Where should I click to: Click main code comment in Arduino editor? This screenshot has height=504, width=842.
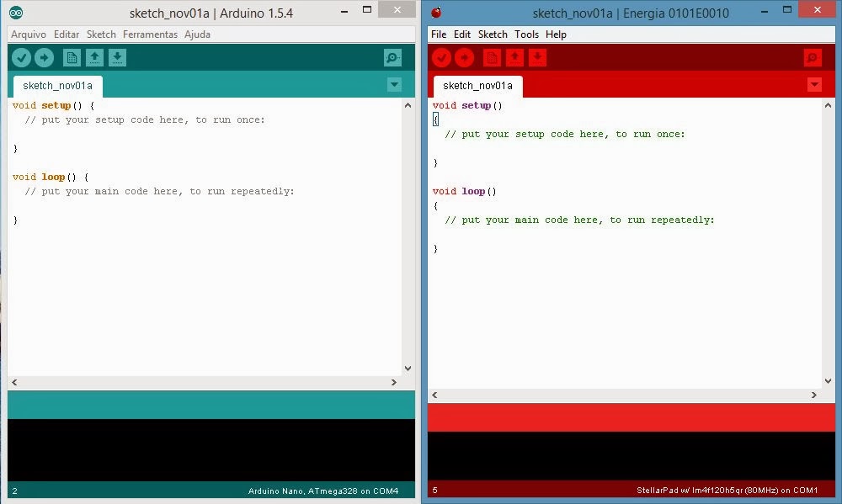159,192
